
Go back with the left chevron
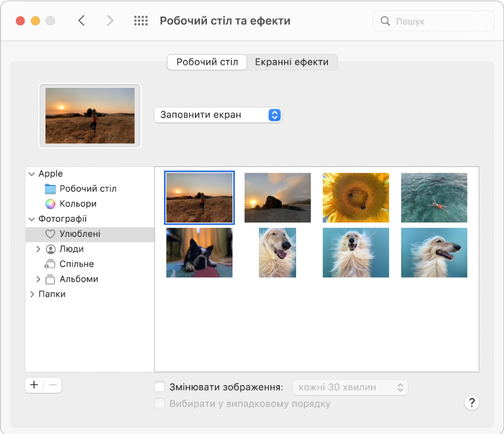click(82, 21)
